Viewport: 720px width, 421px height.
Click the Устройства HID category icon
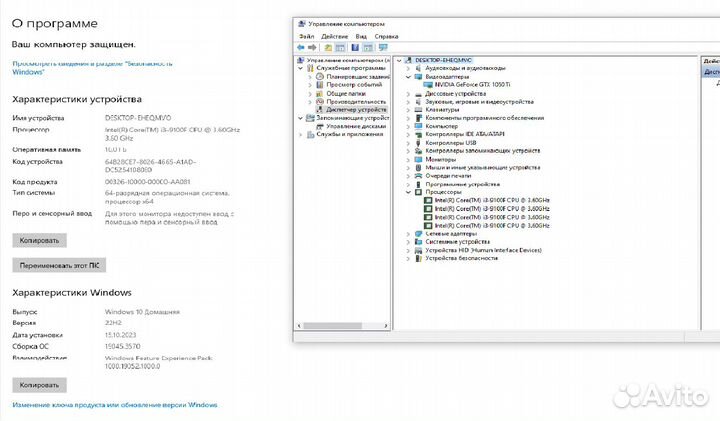click(x=418, y=250)
